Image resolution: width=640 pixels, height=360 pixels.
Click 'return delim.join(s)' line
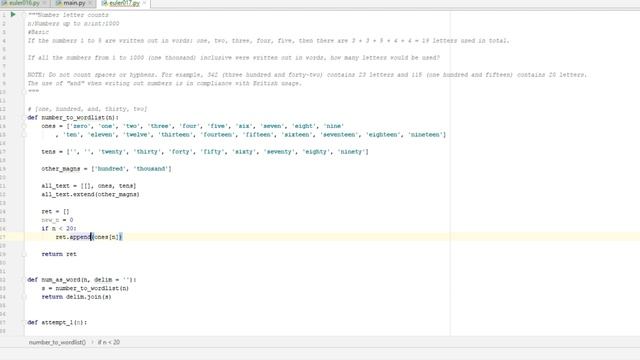pyautogui.click(x=76, y=297)
